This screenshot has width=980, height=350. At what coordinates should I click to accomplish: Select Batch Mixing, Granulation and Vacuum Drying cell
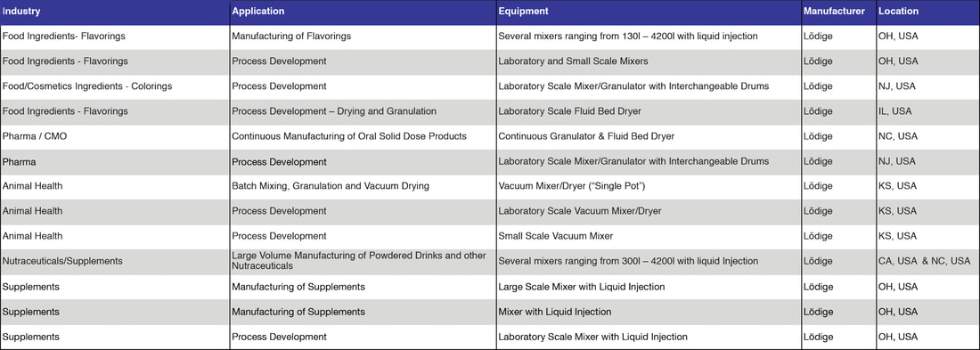363,187
